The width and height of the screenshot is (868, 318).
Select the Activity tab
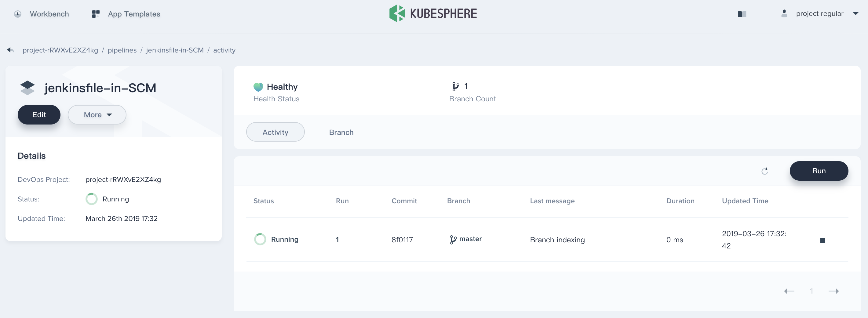(275, 132)
